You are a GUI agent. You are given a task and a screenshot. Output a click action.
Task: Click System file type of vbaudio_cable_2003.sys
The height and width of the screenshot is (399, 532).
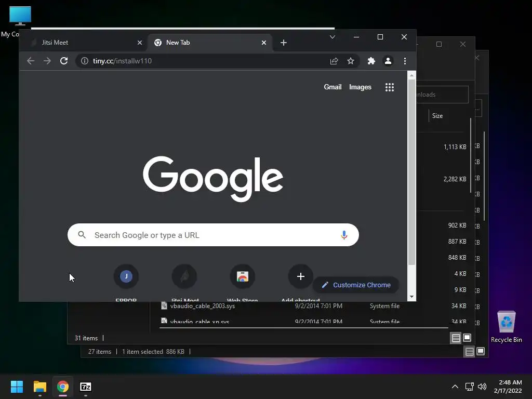click(385, 306)
